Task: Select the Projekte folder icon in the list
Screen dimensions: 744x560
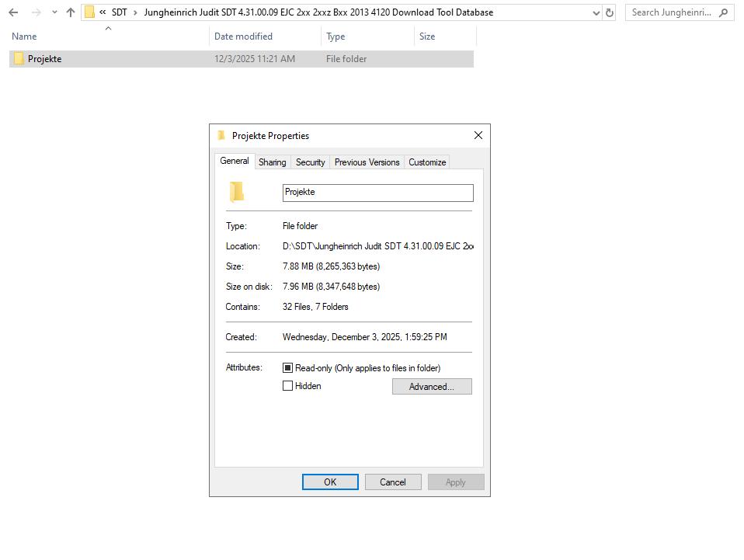Action: tap(19, 58)
